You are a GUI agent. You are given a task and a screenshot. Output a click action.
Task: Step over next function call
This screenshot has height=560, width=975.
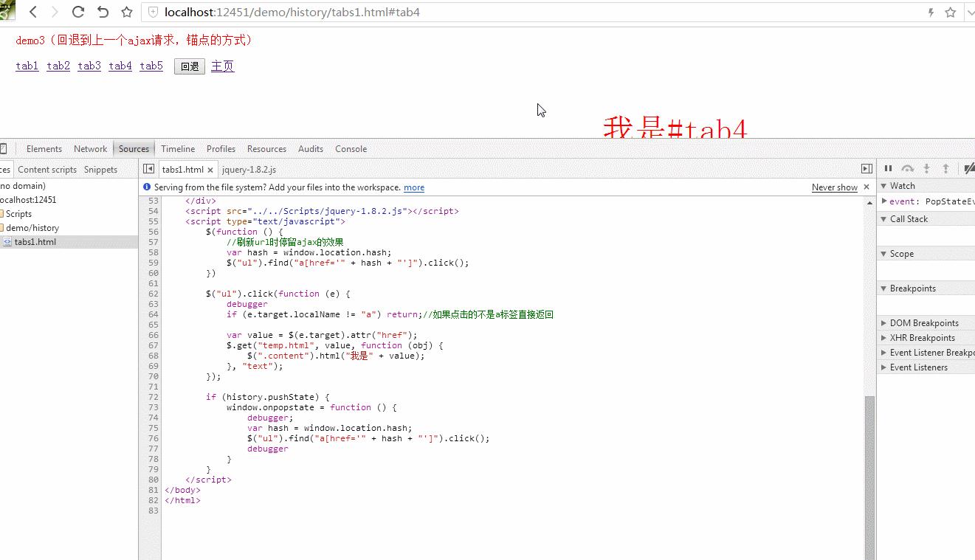tap(908, 169)
